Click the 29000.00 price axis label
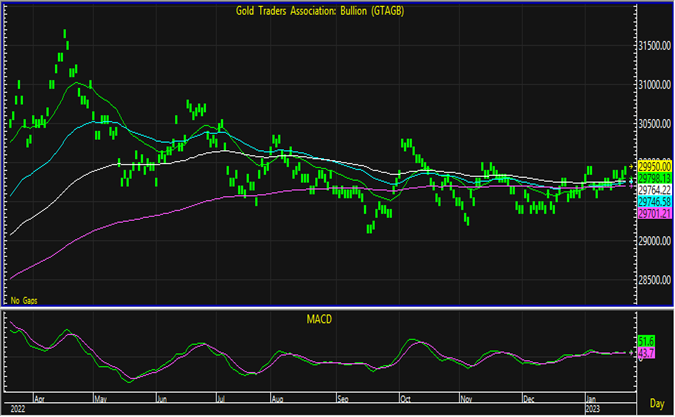Viewport: 675px width, 417px height. coord(653,242)
